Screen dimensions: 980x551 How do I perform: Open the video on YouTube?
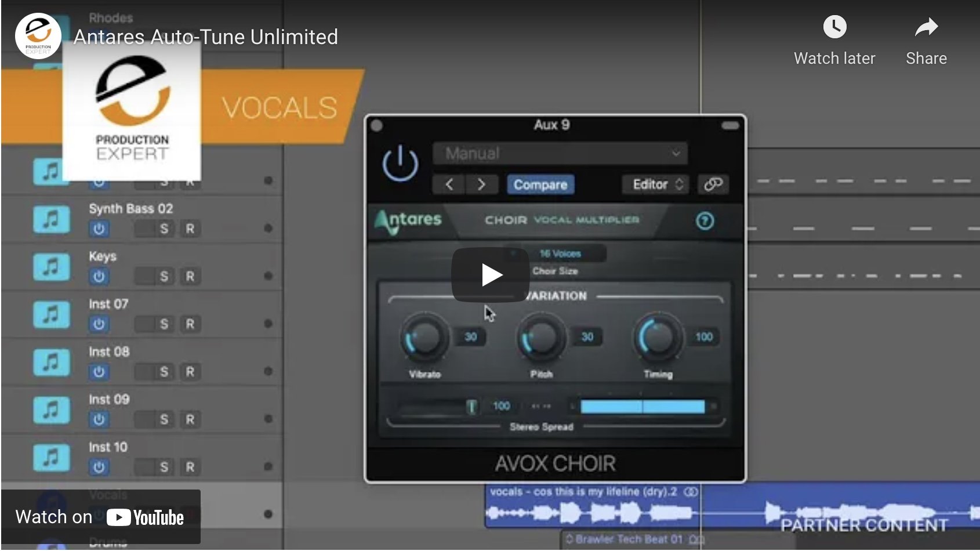[101, 517]
